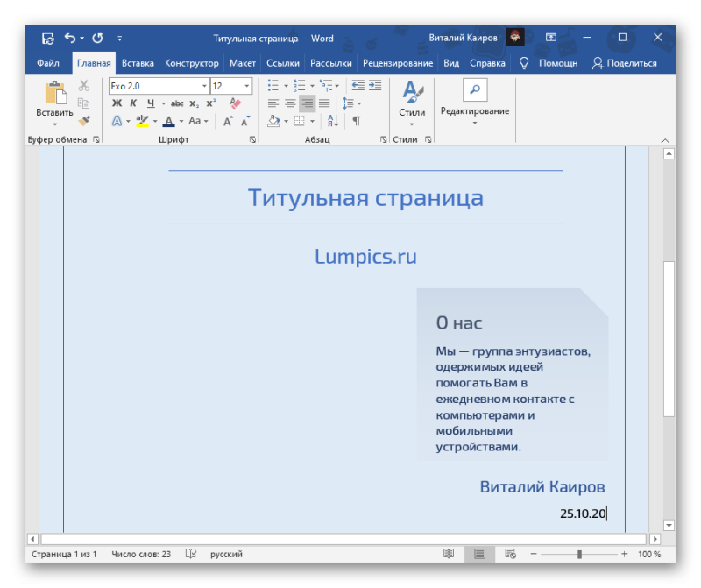Click the font size input field showing 12
701x588 pixels.
(x=227, y=86)
